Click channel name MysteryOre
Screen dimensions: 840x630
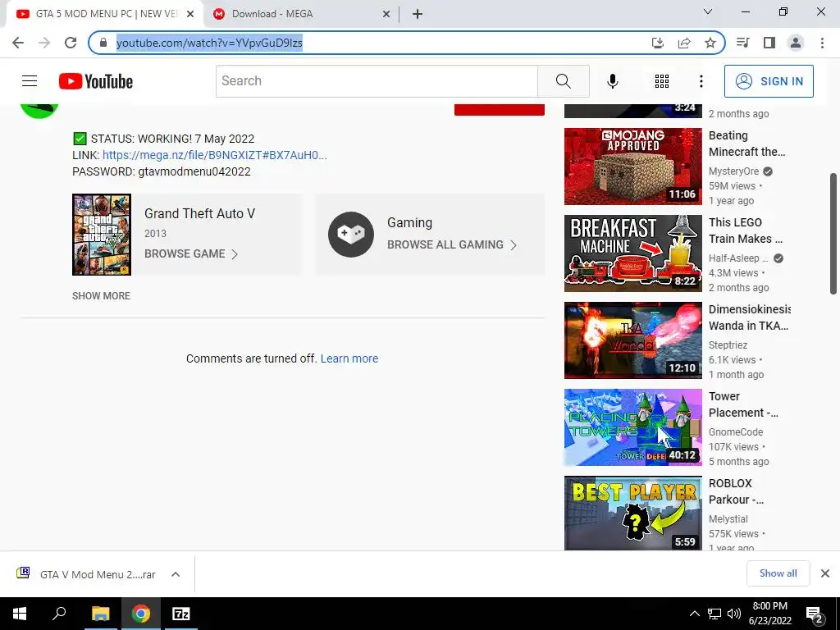click(733, 171)
